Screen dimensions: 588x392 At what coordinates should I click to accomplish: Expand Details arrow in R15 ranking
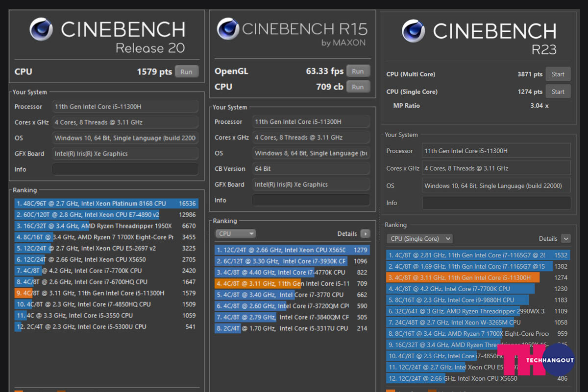tap(365, 234)
